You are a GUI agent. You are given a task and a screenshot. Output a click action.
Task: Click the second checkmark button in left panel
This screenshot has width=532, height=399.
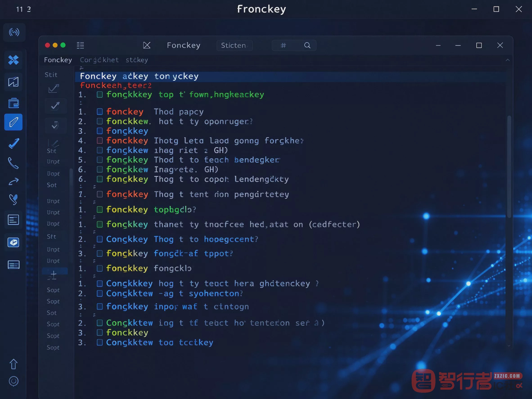point(56,106)
